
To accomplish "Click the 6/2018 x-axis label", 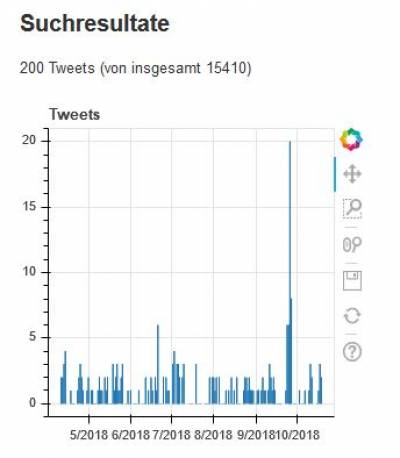I will click(x=131, y=435).
